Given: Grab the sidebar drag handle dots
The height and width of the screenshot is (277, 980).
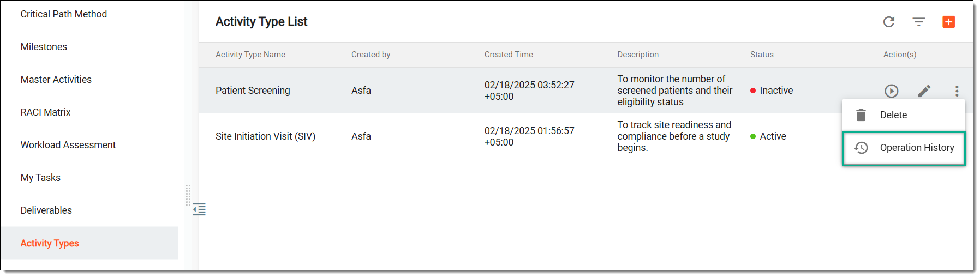Looking at the screenshot, I should tap(188, 195).
